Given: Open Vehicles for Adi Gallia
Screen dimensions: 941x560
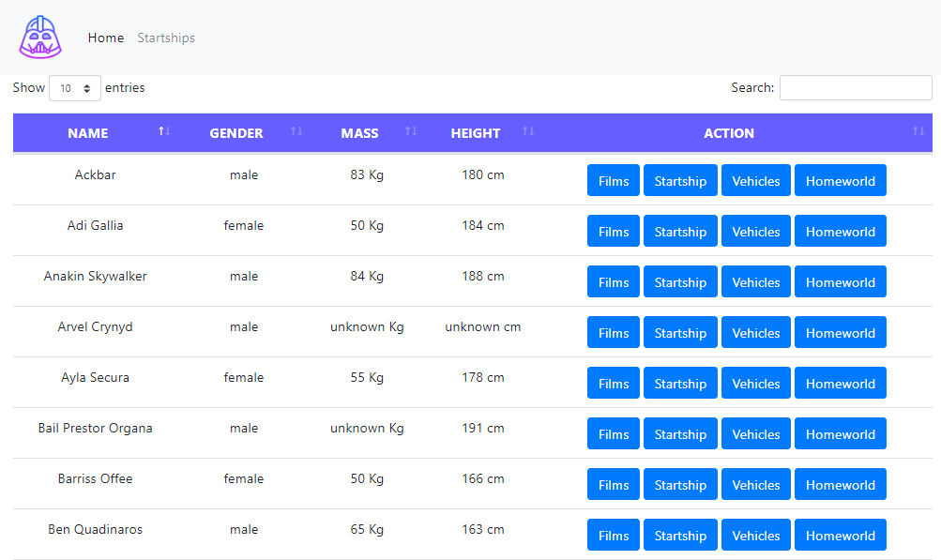Looking at the screenshot, I should 755,231.
